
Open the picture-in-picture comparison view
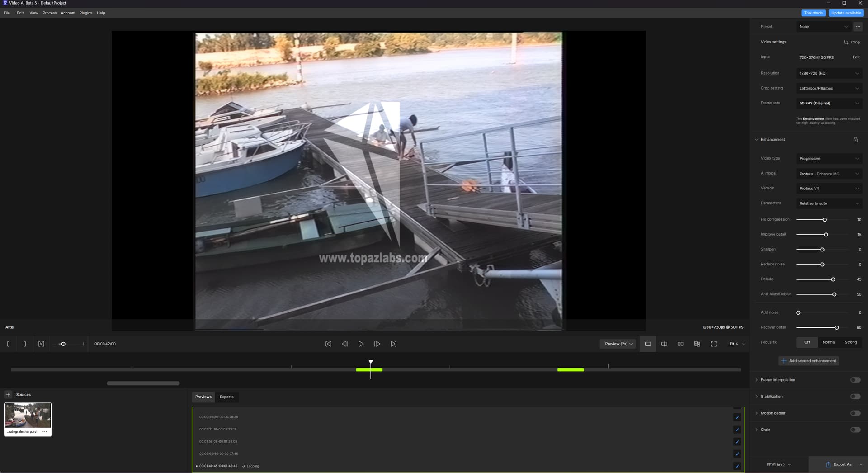697,344
